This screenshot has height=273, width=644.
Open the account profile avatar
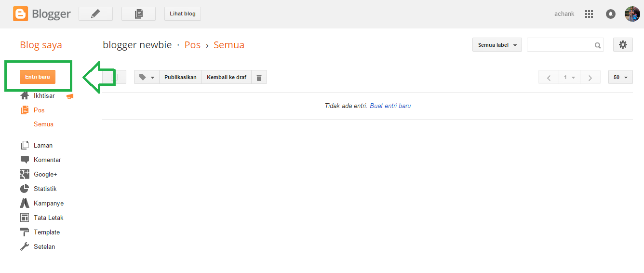click(x=632, y=14)
